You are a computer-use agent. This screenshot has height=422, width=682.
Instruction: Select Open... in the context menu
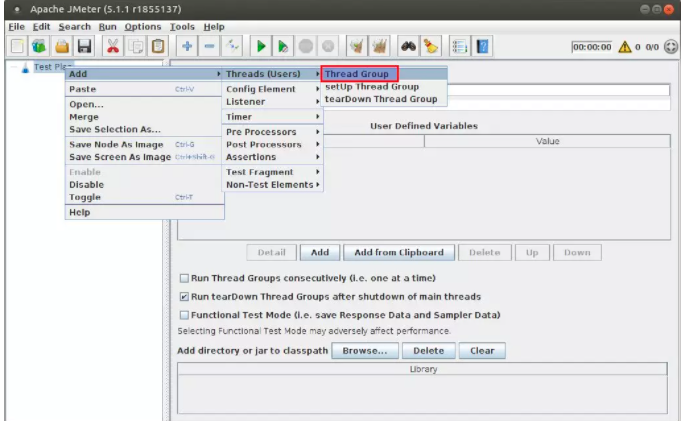[144, 104]
